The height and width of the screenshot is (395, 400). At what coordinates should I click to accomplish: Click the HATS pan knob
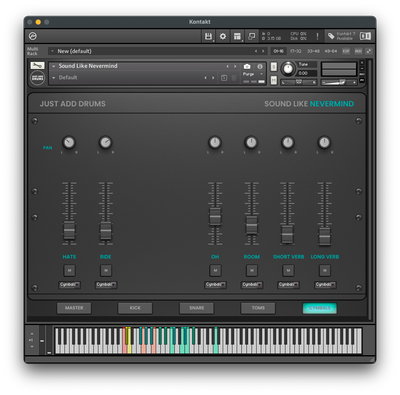(x=69, y=142)
